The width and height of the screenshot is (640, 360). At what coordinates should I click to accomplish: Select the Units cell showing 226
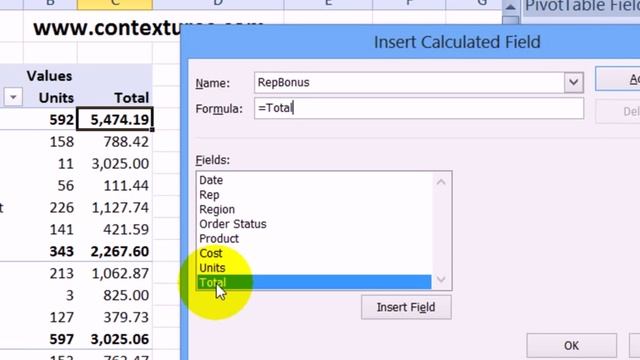click(51, 208)
